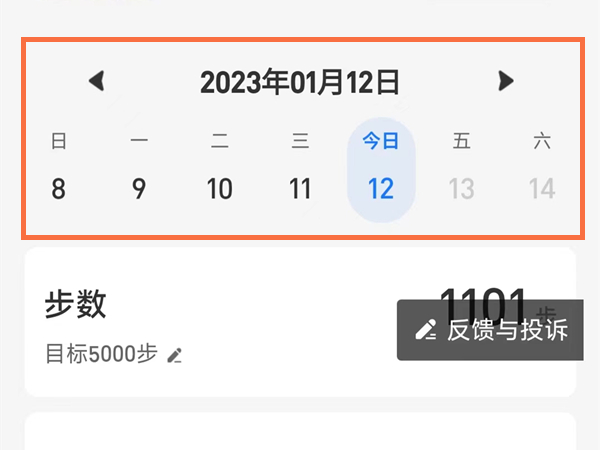Tap the 2023年01月12日 date title
Image resolution: width=600 pixels, height=450 pixels.
pyautogui.click(x=300, y=82)
